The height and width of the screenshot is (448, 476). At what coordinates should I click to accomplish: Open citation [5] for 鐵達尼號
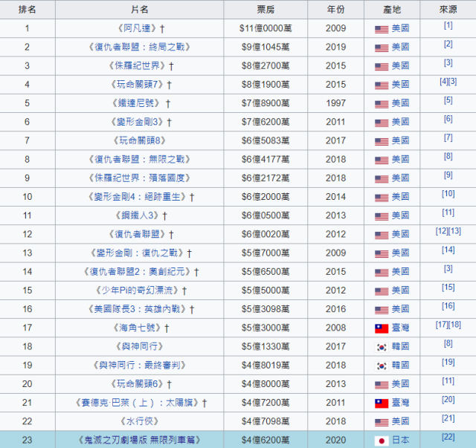point(448,100)
